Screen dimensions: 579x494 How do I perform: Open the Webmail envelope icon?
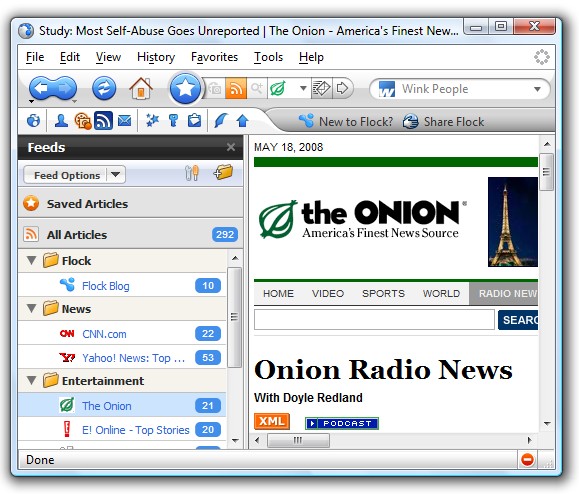tap(124, 120)
